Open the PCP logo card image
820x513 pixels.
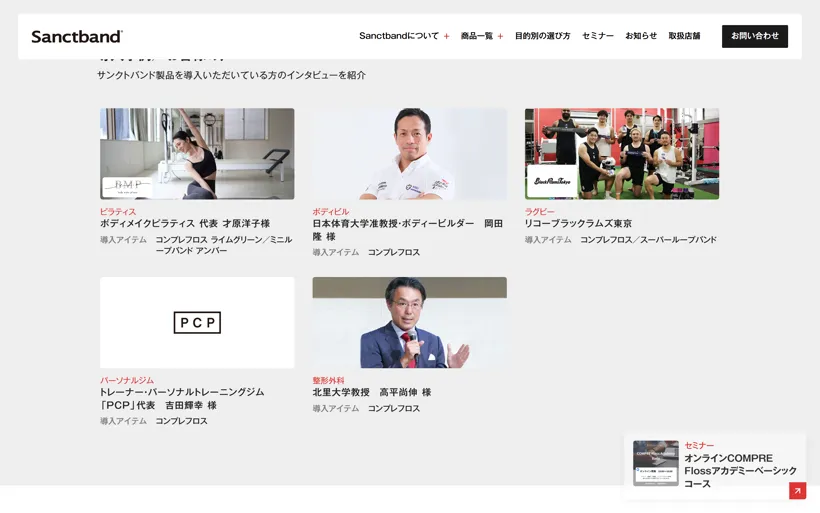pyautogui.click(x=197, y=323)
